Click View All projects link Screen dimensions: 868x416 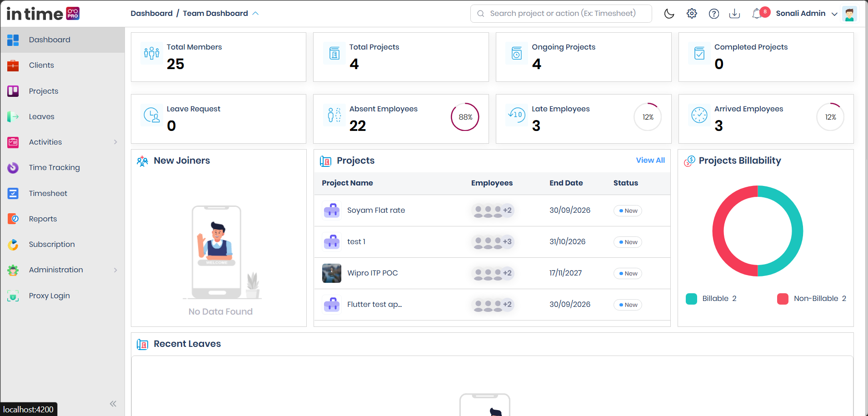tap(650, 160)
